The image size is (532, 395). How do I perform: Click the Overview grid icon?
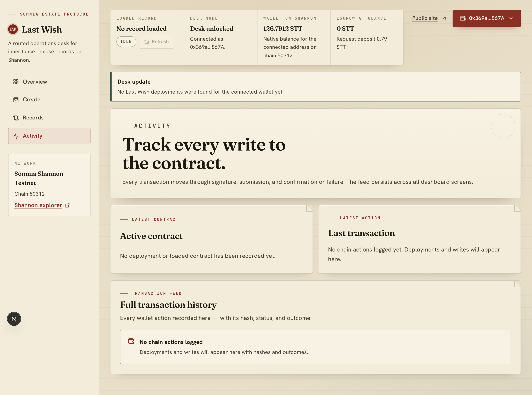click(x=16, y=82)
